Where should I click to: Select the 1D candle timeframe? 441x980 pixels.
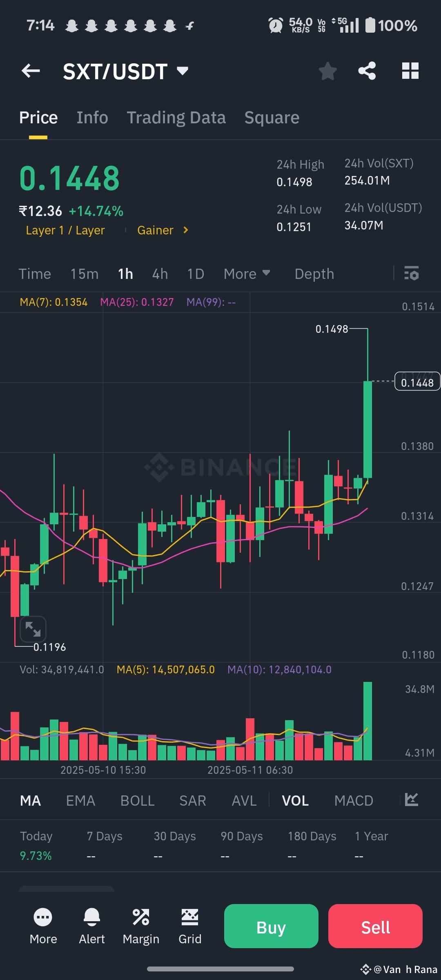click(195, 274)
